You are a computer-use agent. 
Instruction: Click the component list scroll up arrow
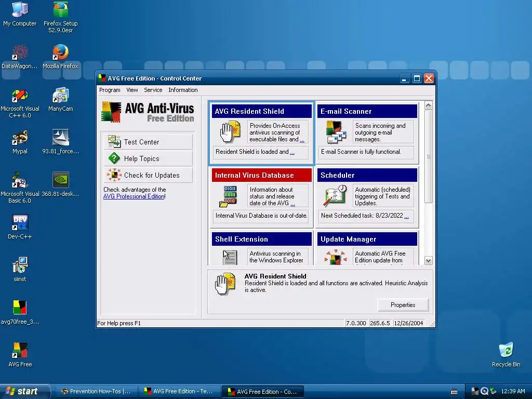tap(428, 105)
